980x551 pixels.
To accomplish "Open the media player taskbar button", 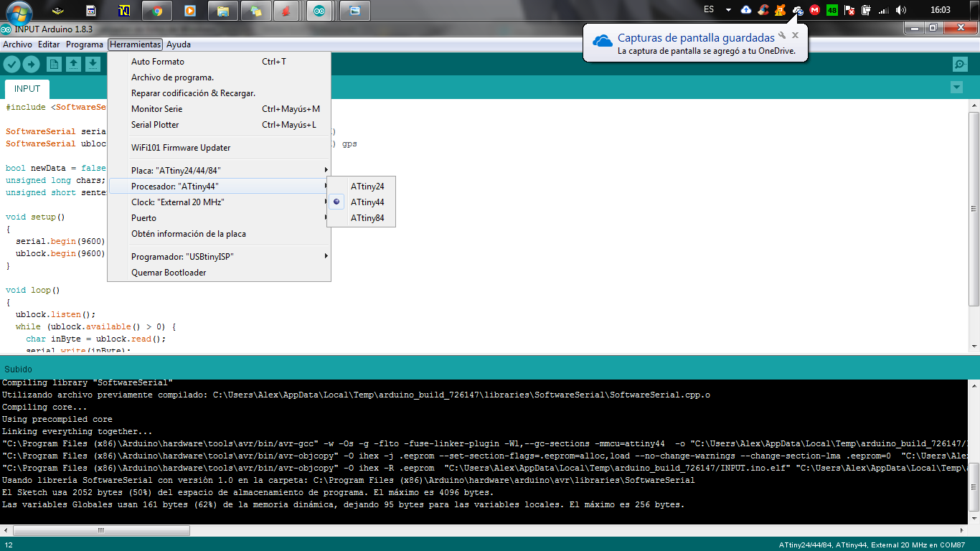I will click(x=189, y=11).
